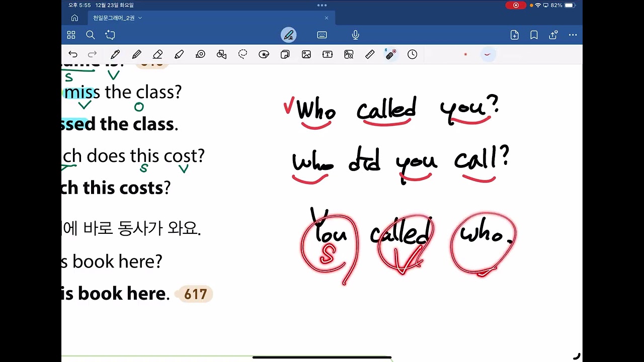The height and width of the screenshot is (362, 644).
Task: Tap the text 'does this cost?'
Action: [x=145, y=156]
